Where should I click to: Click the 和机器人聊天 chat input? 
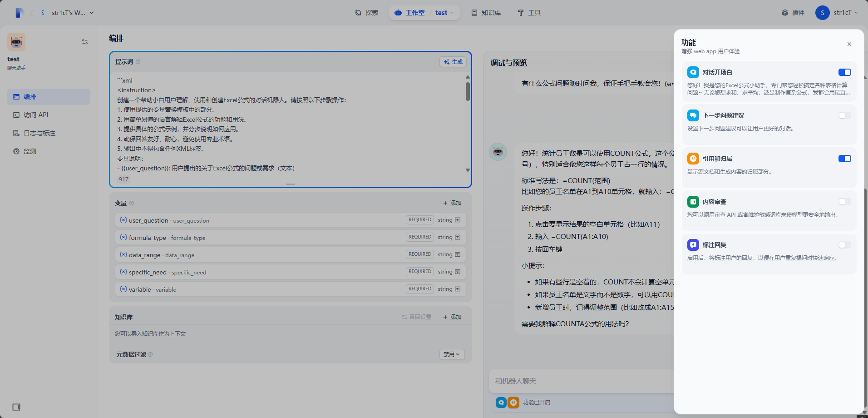pyautogui.click(x=581, y=381)
